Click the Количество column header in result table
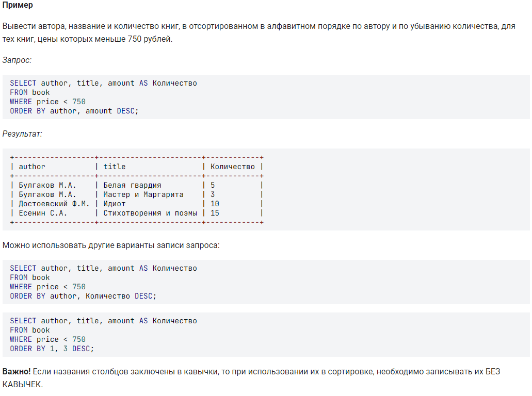This screenshot has width=532, height=396. point(232,167)
